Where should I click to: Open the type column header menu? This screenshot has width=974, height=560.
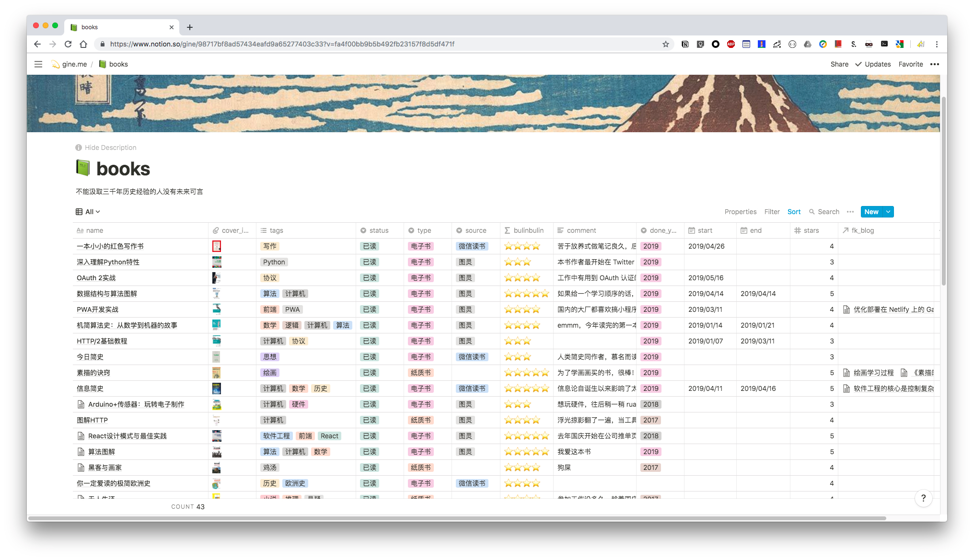tap(428, 230)
